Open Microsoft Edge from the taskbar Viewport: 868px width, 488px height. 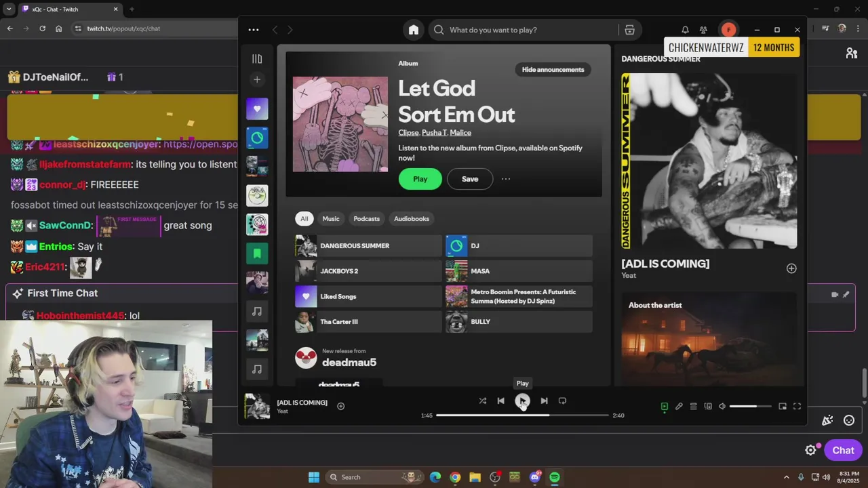(x=435, y=477)
